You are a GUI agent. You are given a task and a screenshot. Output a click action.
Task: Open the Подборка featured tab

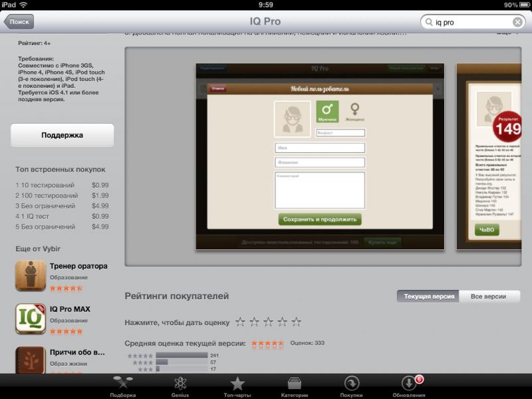click(123, 386)
